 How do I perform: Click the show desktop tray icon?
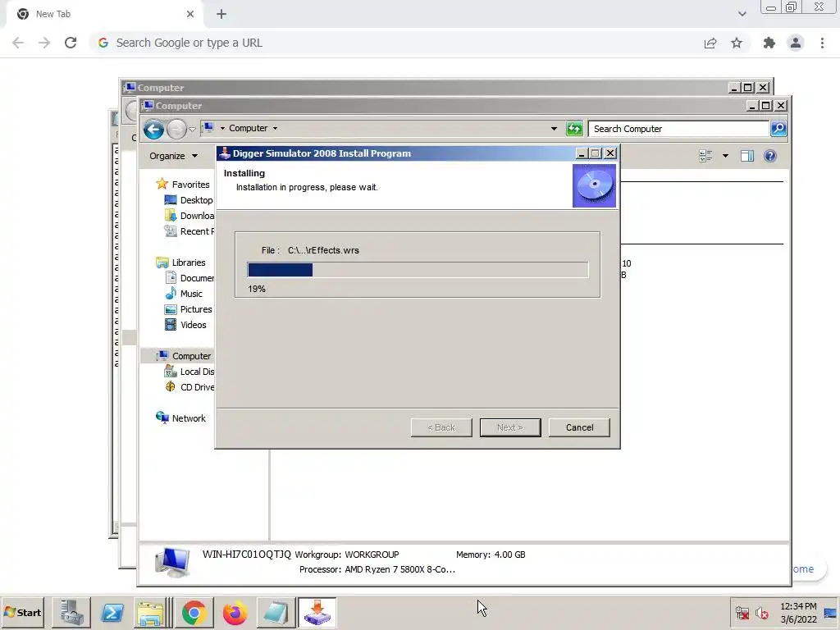[830, 613]
